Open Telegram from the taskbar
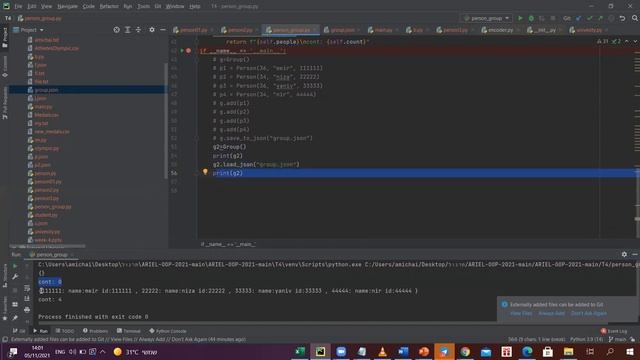The height and width of the screenshot is (360, 640). point(444,351)
